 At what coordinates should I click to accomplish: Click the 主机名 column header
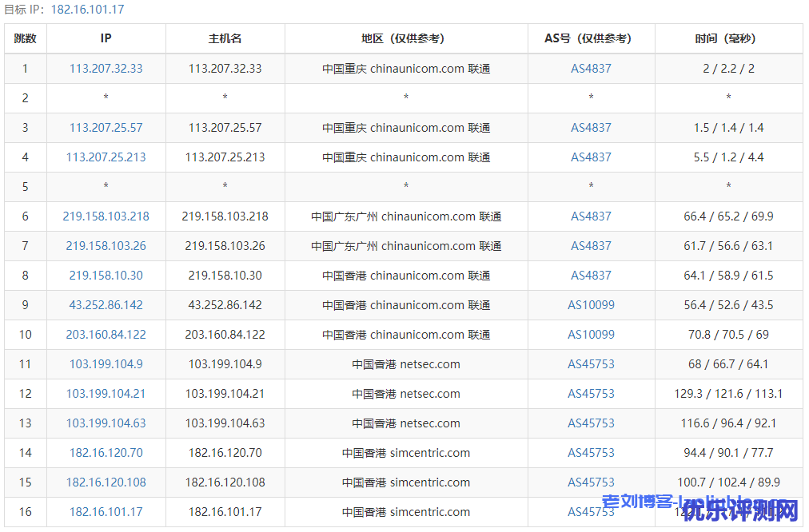tap(225, 38)
